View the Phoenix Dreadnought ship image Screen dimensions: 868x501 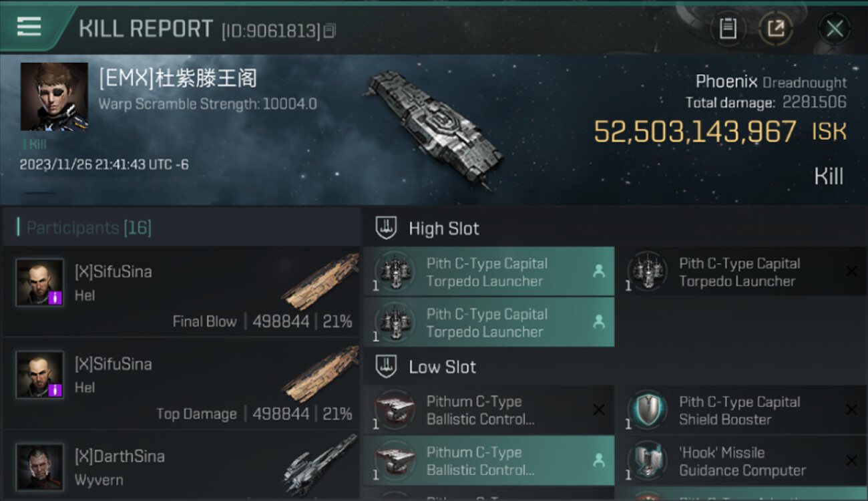[433, 126]
